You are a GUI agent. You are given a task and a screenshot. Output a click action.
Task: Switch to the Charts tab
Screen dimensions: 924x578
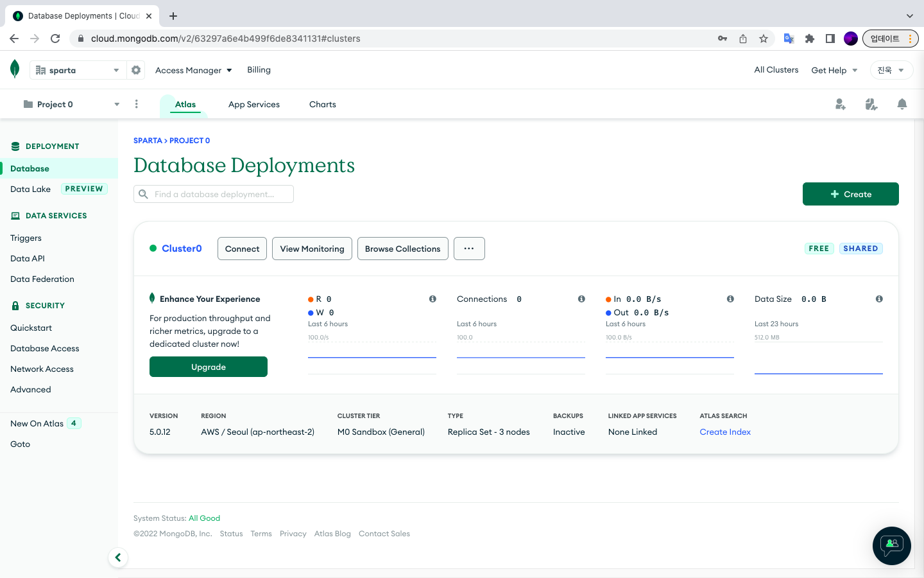pyautogui.click(x=323, y=104)
